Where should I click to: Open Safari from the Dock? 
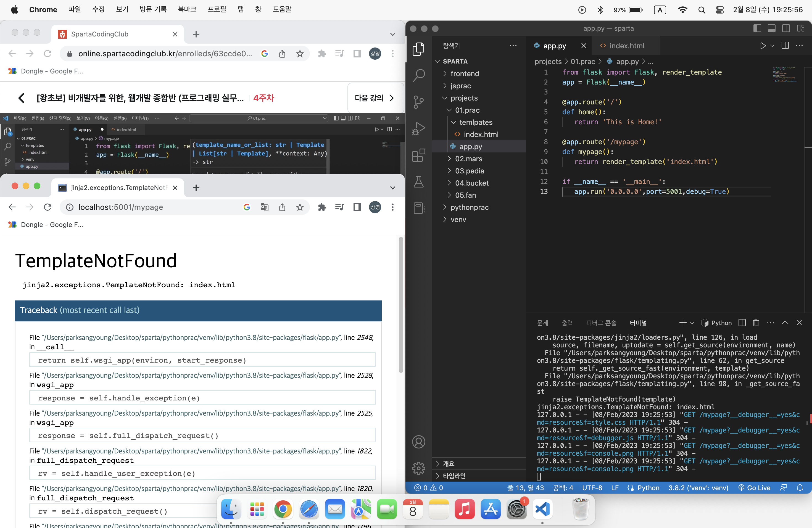point(309,509)
